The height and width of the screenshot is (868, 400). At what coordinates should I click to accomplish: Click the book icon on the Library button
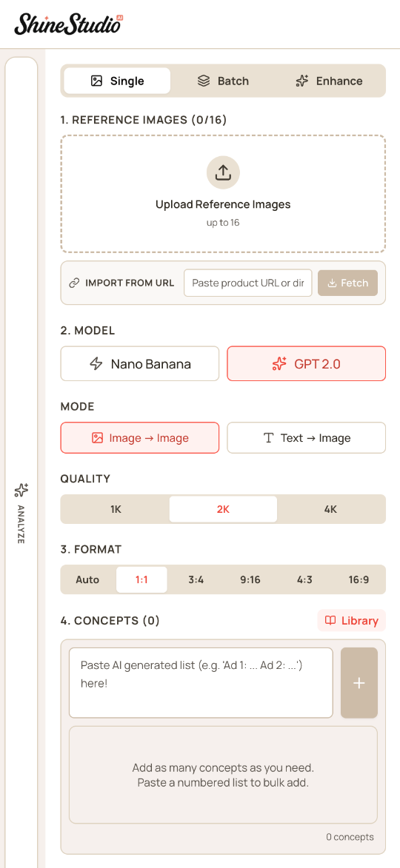point(330,621)
